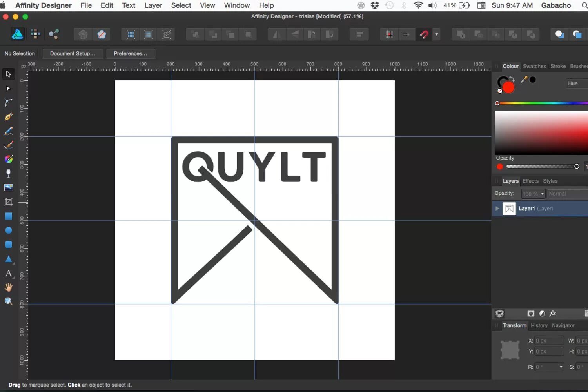
Task: Open the Normal blend mode dropdown
Action: coord(567,193)
